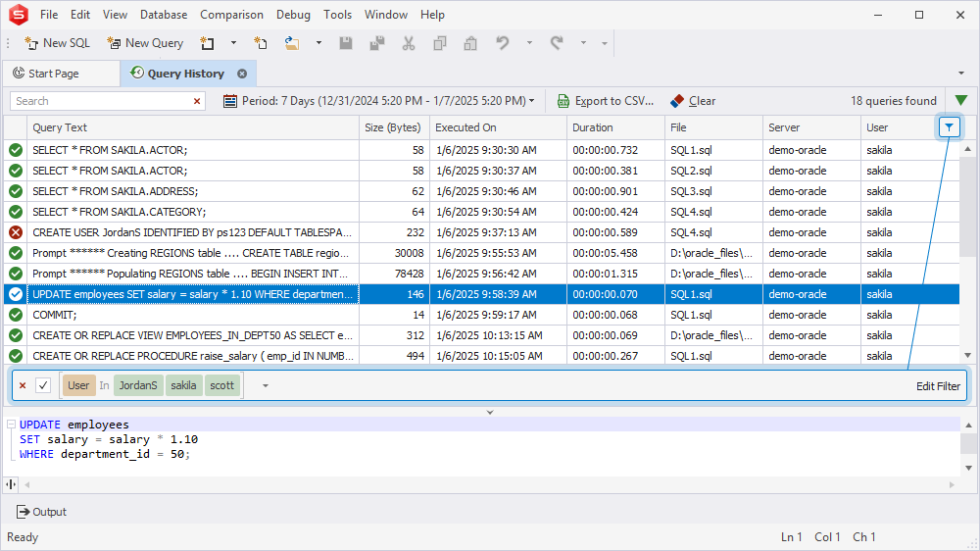Select the CREATE OR REPLACE VIEW row
This screenshot has height=551, width=980.
482,336
